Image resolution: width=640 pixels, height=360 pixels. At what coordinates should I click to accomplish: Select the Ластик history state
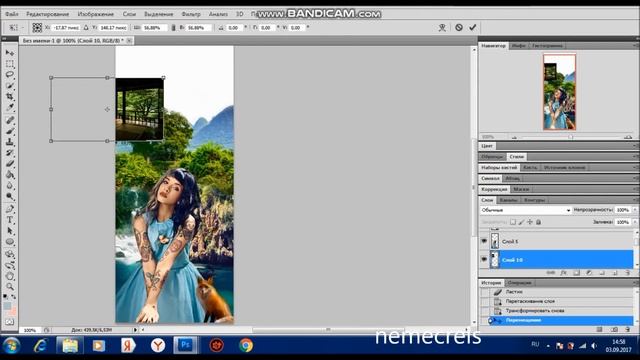pyautogui.click(x=557, y=292)
